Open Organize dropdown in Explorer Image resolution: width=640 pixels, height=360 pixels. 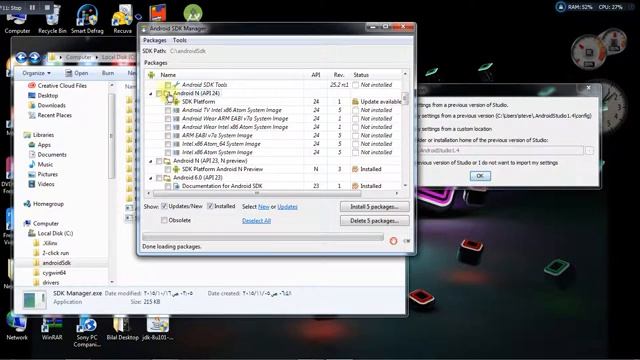pyautogui.click(x=36, y=73)
